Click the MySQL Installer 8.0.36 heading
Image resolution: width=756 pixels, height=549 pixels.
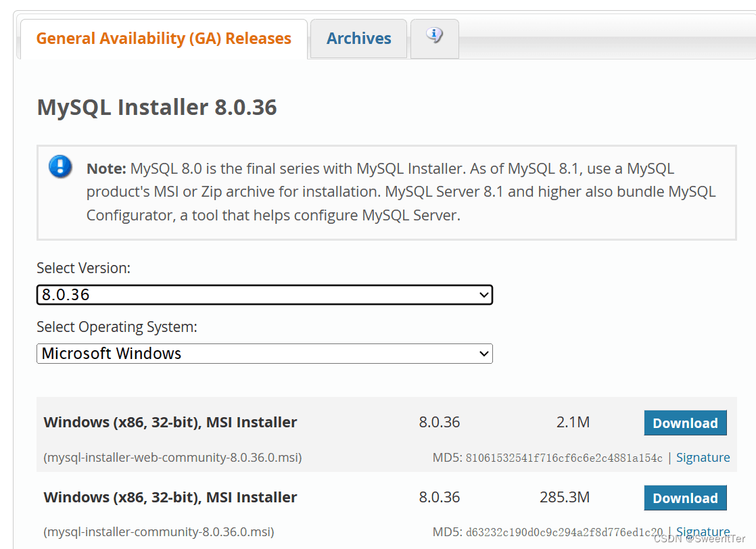[157, 107]
